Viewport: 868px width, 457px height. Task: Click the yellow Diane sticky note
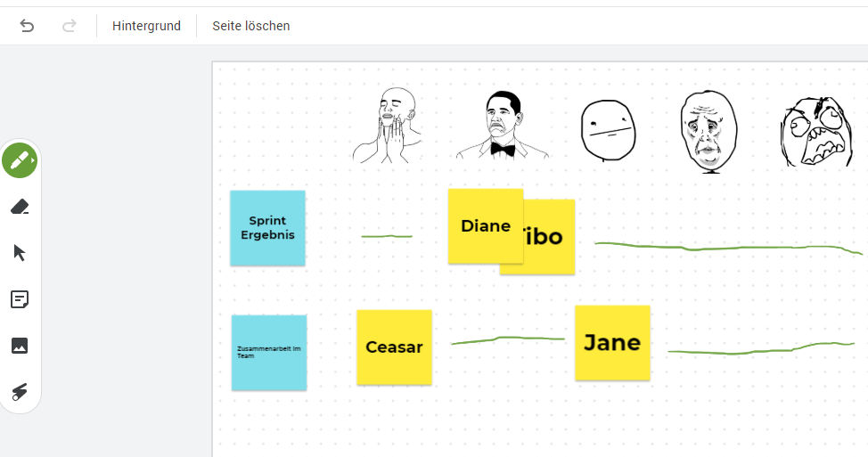486,225
